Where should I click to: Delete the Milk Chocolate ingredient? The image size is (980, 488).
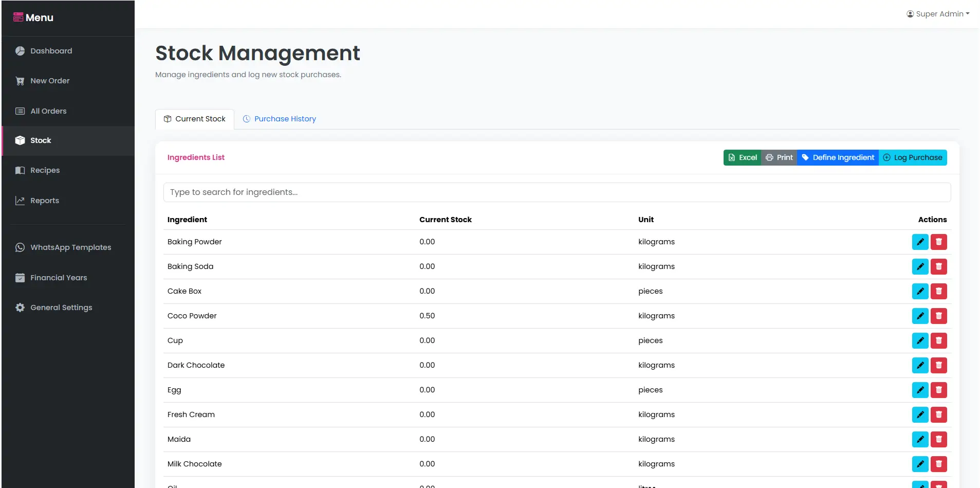939,464
